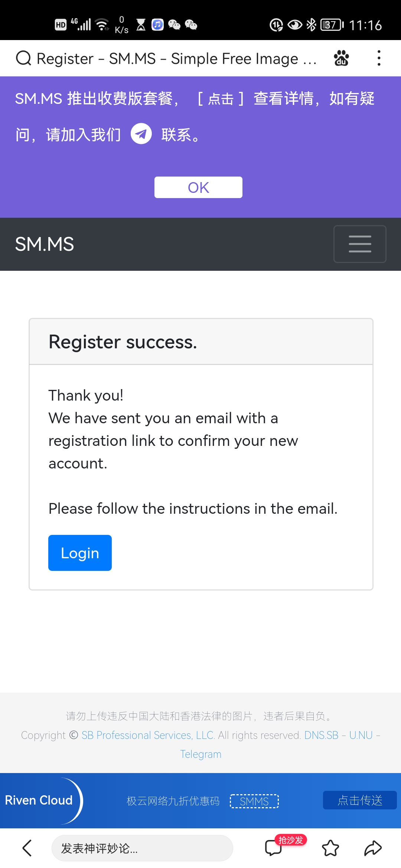Open the U.NU footer link
The height and width of the screenshot is (868, 401).
(361, 735)
